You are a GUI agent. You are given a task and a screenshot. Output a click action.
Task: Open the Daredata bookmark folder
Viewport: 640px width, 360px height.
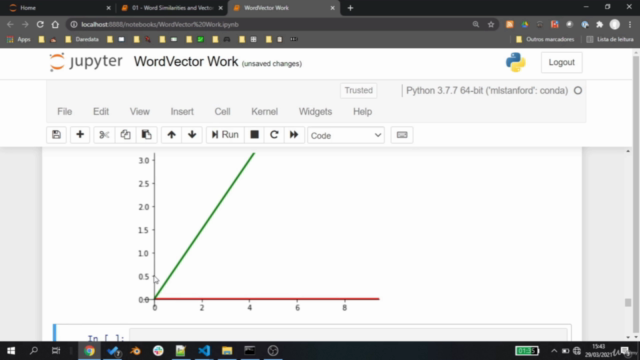[x=82, y=39]
